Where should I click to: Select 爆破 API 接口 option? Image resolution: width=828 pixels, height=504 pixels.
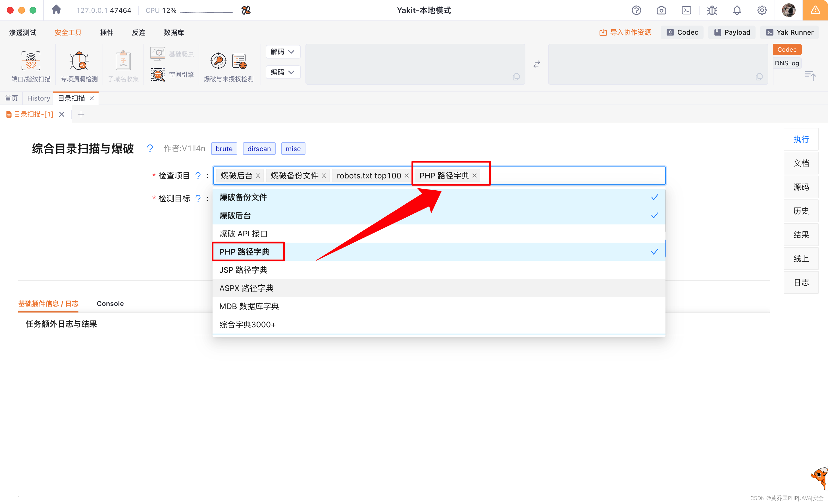point(439,234)
